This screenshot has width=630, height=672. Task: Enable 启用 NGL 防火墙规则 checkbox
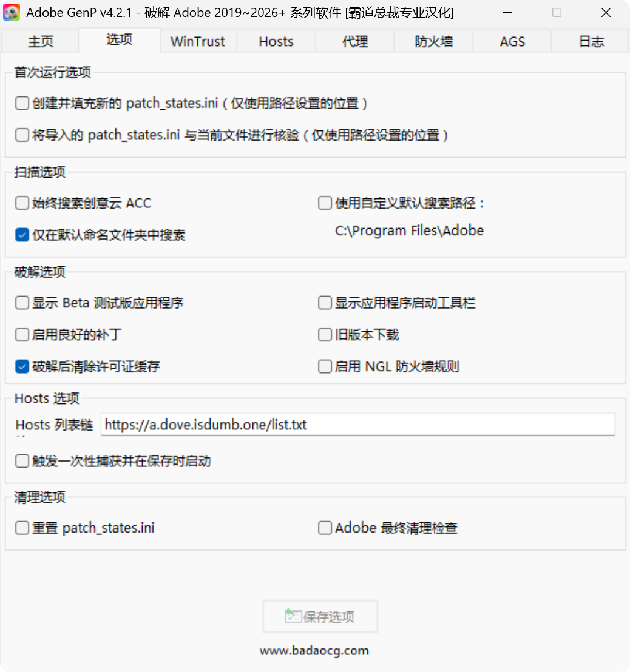point(325,366)
